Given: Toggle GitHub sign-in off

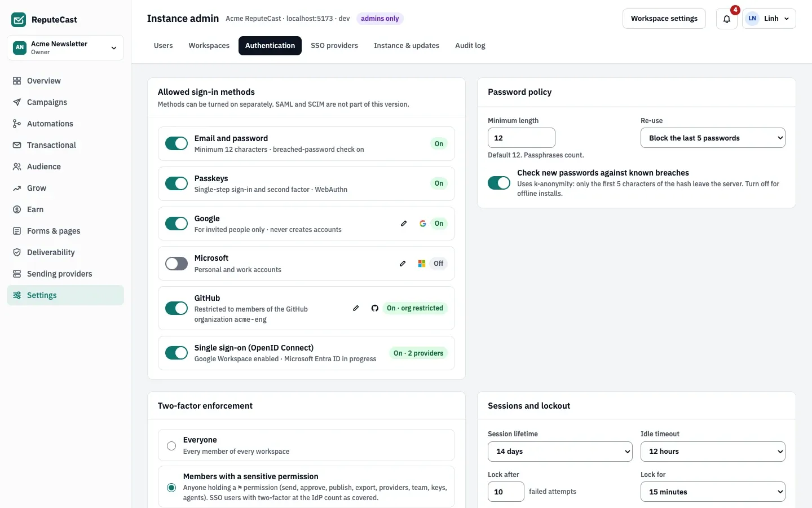Looking at the screenshot, I should coord(176,308).
